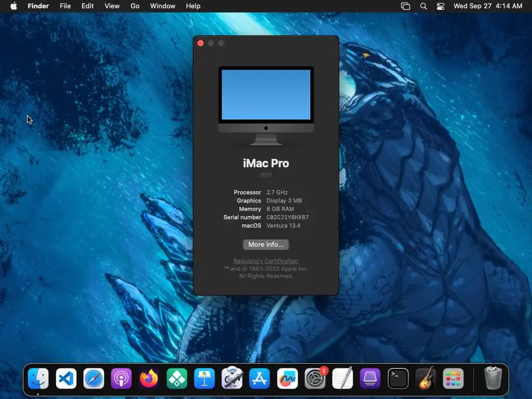The width and height of the screenshot is (532, 399).
Task: Open the Help menu
Action: (x=193, y=6)
